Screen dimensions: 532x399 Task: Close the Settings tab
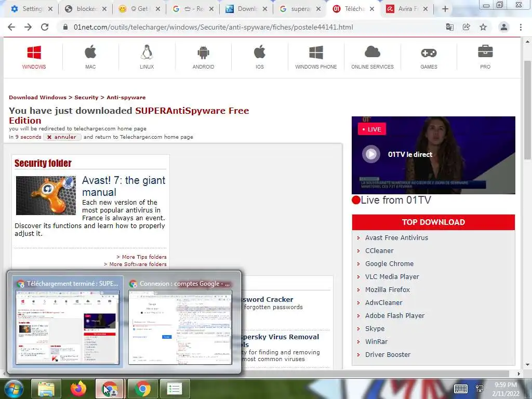point(50,9)
